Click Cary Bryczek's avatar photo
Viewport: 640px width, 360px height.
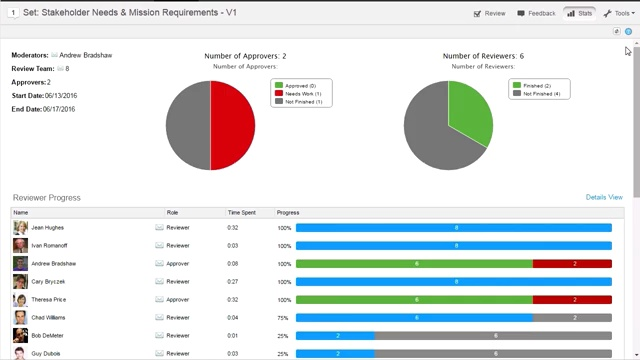coord(20,281)
